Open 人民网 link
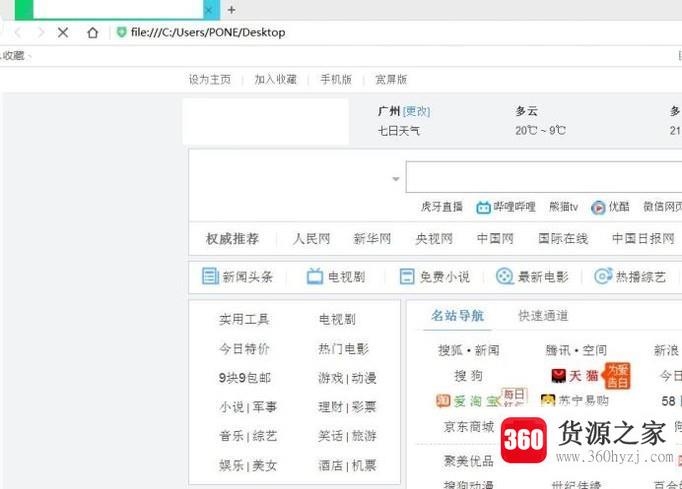 [x=311, y=239]
